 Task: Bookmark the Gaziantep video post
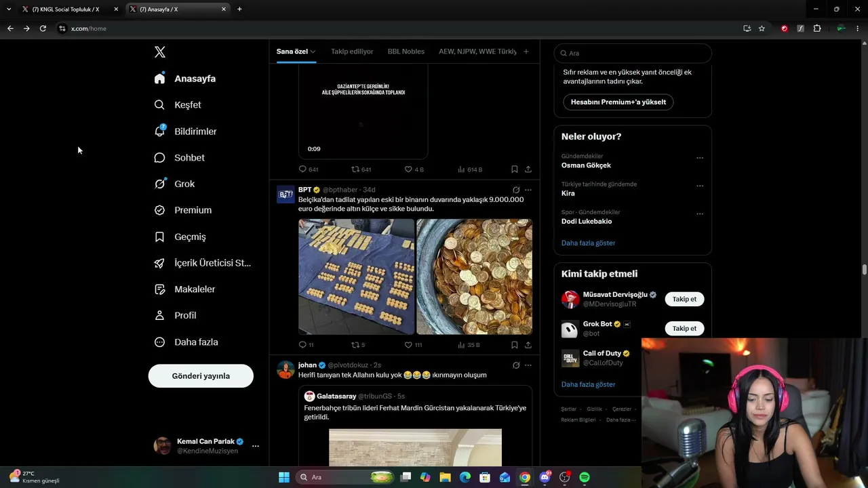click(515, 169)
